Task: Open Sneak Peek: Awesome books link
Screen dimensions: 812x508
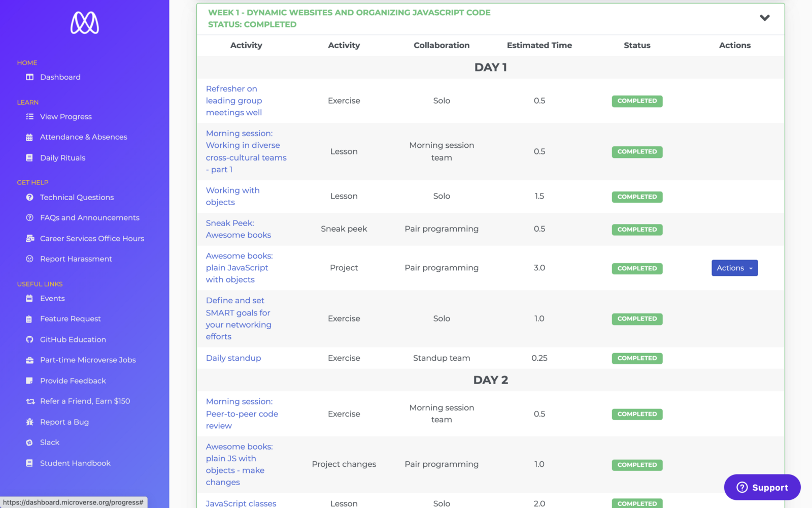Action: 238,229
